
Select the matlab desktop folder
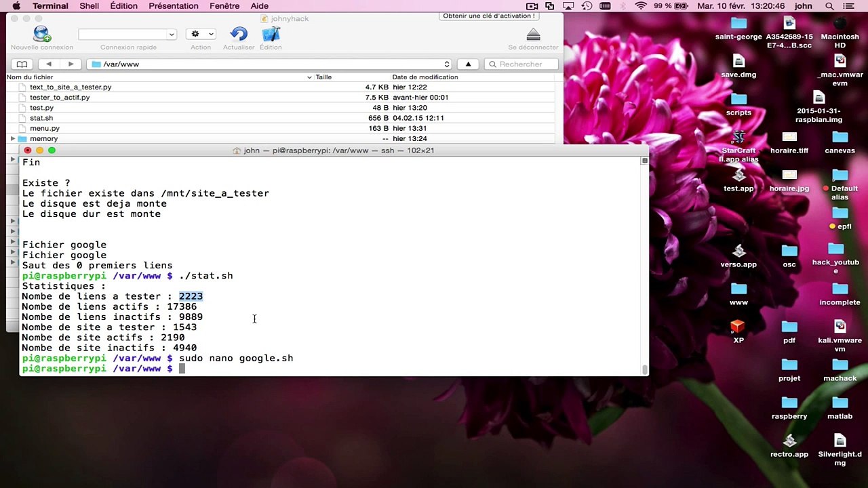point(840,407)
